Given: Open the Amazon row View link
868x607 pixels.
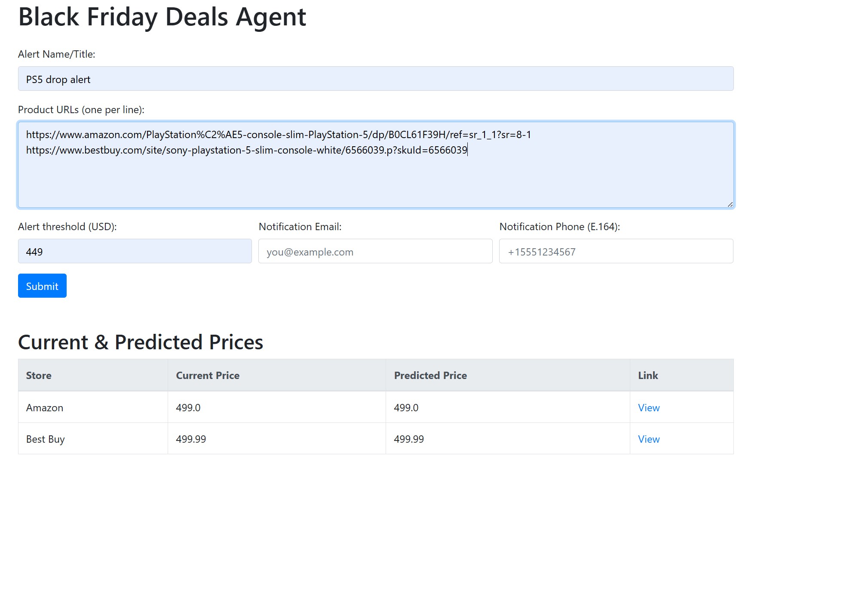Looking at the screenshot, I should tap(649, 408).
